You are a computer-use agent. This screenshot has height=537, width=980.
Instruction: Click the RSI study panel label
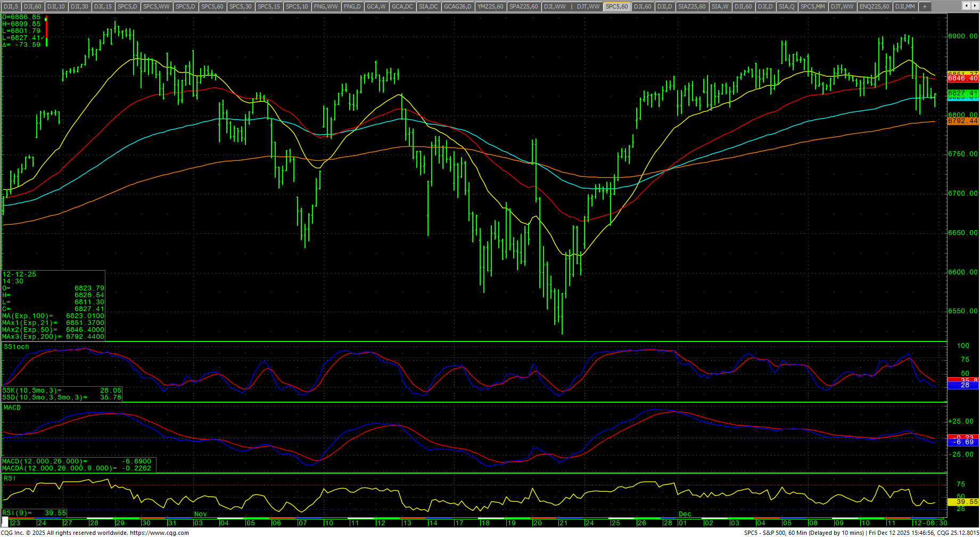click(x=10, y=478)
